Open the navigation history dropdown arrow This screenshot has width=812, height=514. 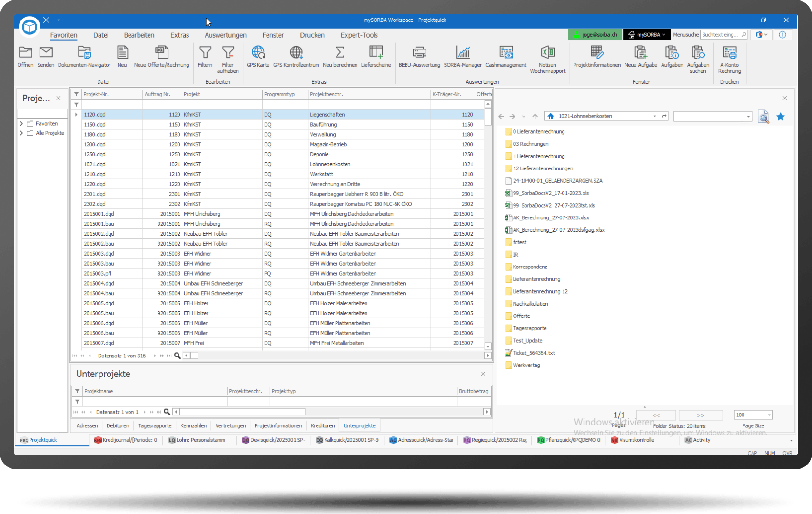(x=524, y=116)
